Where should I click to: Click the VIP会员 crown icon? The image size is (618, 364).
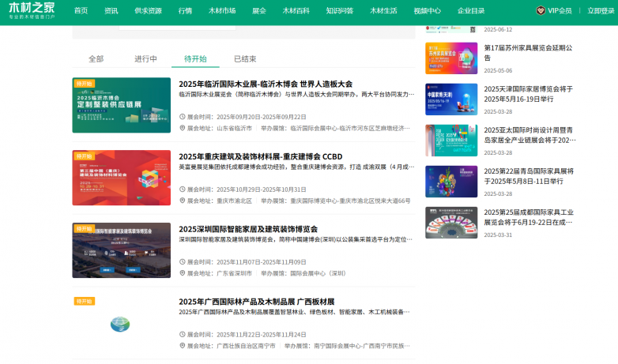(541, 11)
